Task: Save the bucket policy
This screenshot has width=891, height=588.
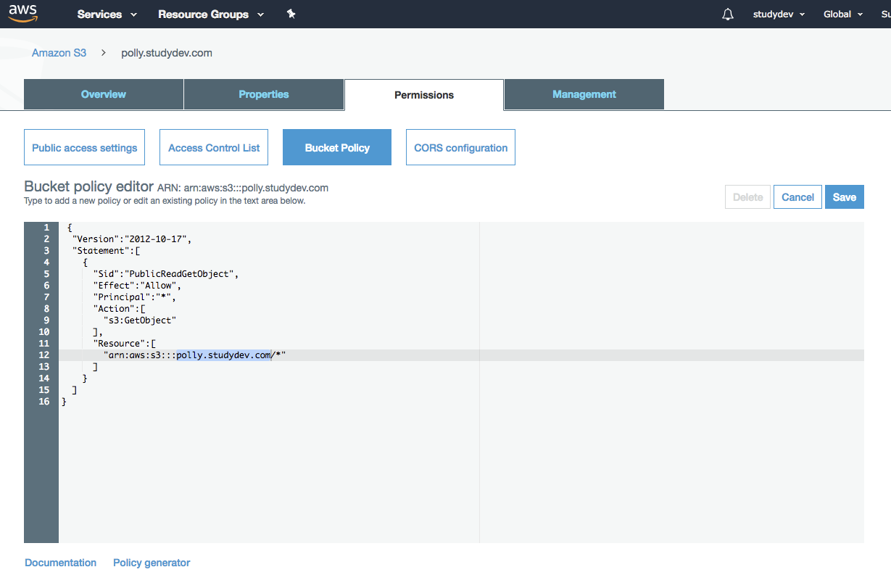Action: click(845, 197)
